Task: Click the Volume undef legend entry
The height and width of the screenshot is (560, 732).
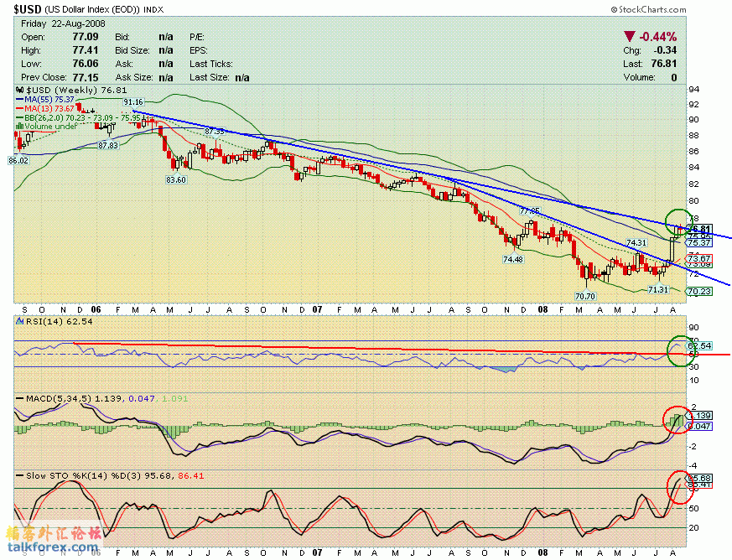Action: 47,127
